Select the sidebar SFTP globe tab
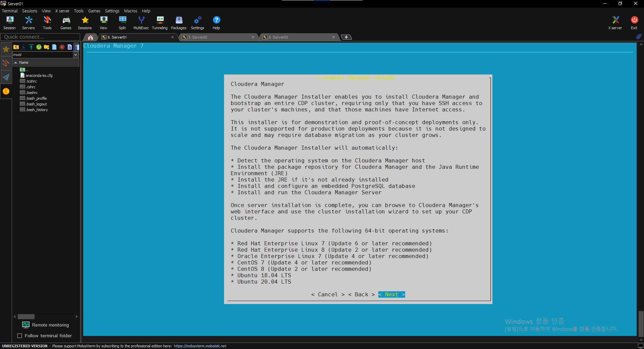 coord(6,91)
